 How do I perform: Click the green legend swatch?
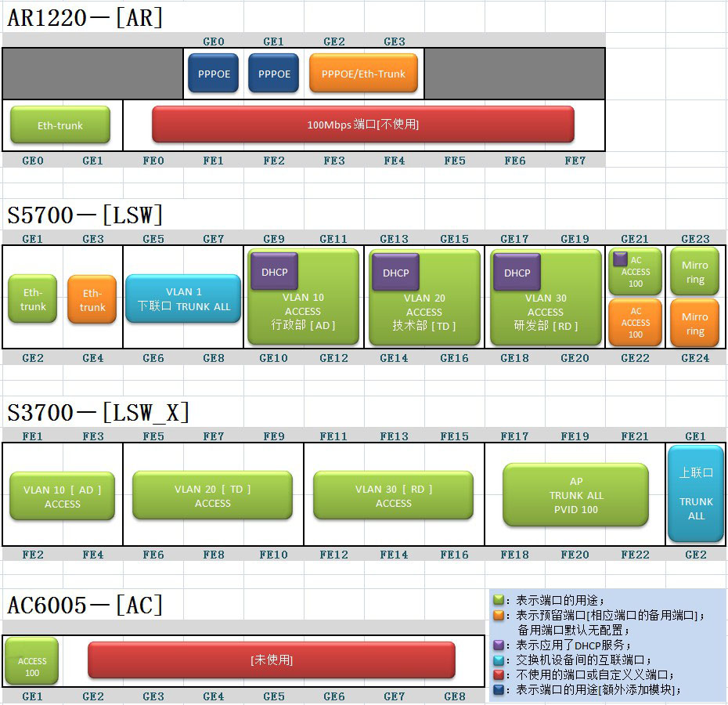coord(499,599)
